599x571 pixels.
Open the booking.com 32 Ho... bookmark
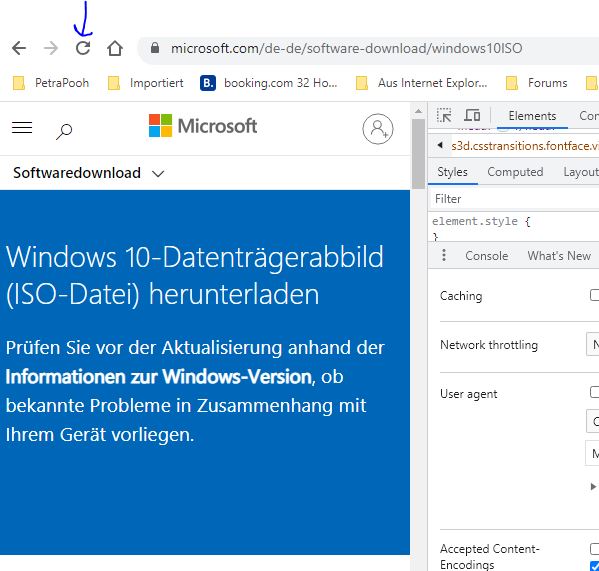click(x=269, y=83)
